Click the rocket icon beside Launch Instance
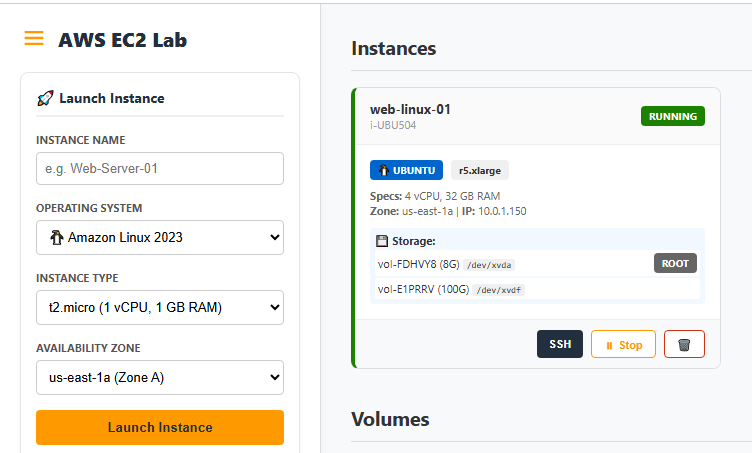 tap(44, 98)
